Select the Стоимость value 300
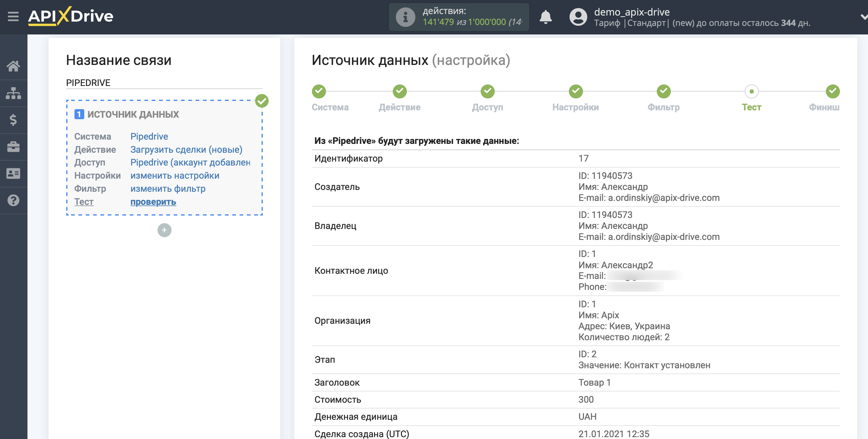The width and height of the screenshot is (868, 439). pyautogui.click(x=586, y=400)
